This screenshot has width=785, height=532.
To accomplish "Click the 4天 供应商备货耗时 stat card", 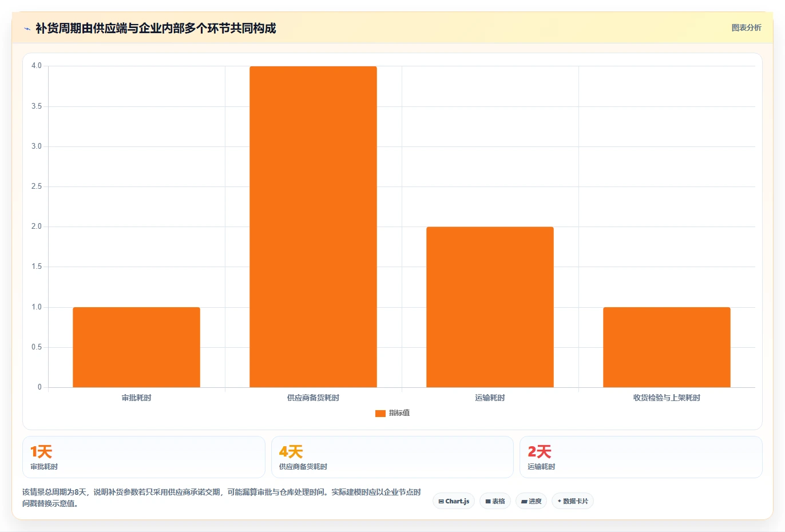I will (392, 457).
